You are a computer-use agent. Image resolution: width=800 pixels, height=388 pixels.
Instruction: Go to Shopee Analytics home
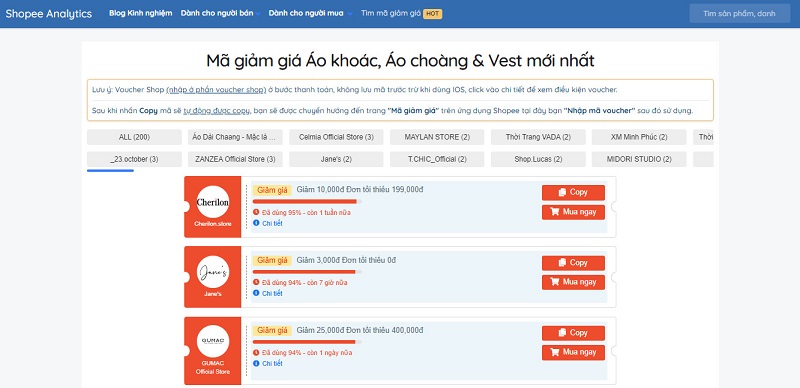[x=49, y=14]
